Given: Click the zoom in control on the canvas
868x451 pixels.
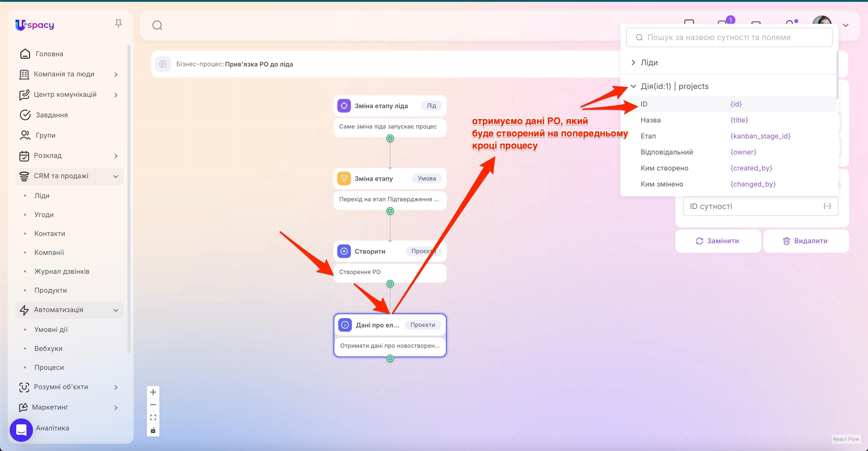Looking at the screenshot, I should [153, 392].
